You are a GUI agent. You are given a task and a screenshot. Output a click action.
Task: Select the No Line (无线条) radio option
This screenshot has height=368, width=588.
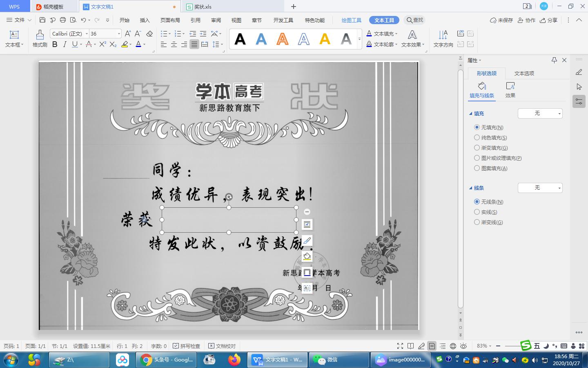coord(477,202)
